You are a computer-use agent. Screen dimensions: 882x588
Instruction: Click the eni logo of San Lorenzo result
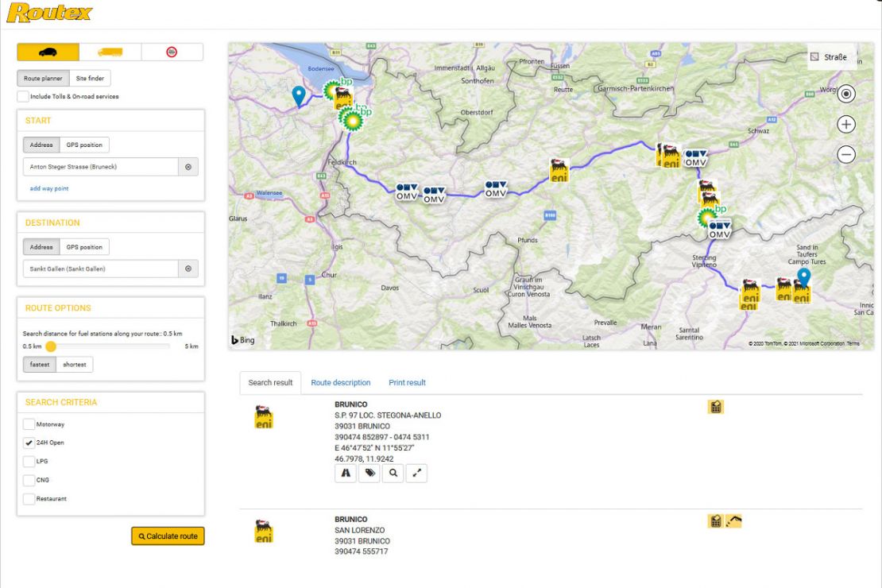click(264, 532)
